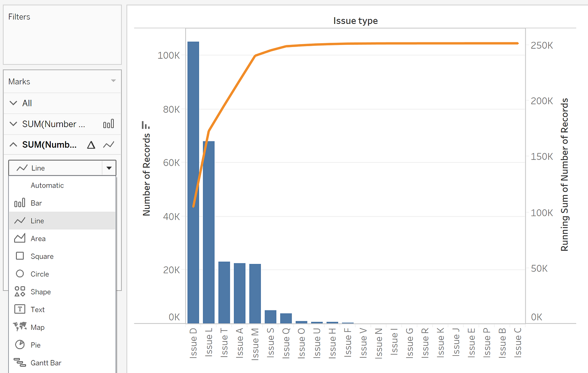The image size is (588, 373).
Task: Select the Pie mark type icon
Action: coord(19,344)
